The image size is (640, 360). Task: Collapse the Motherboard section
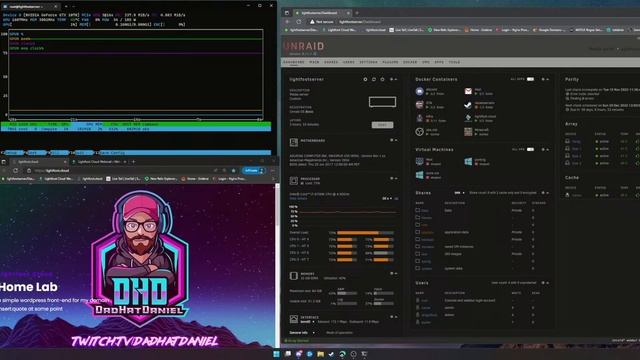point(396,140)
